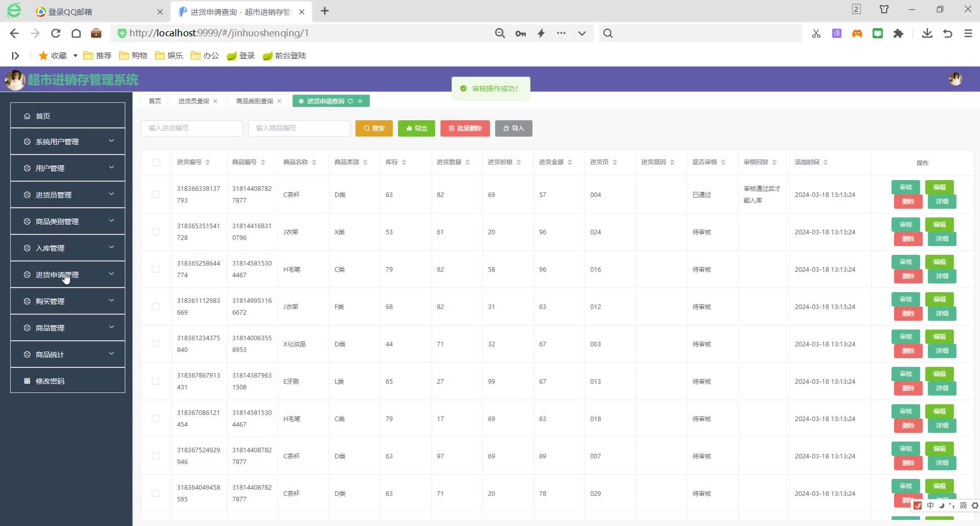Check the row for J衣架 X类
This screenshot has height=526, width=980.
click(x=155, y=232)
